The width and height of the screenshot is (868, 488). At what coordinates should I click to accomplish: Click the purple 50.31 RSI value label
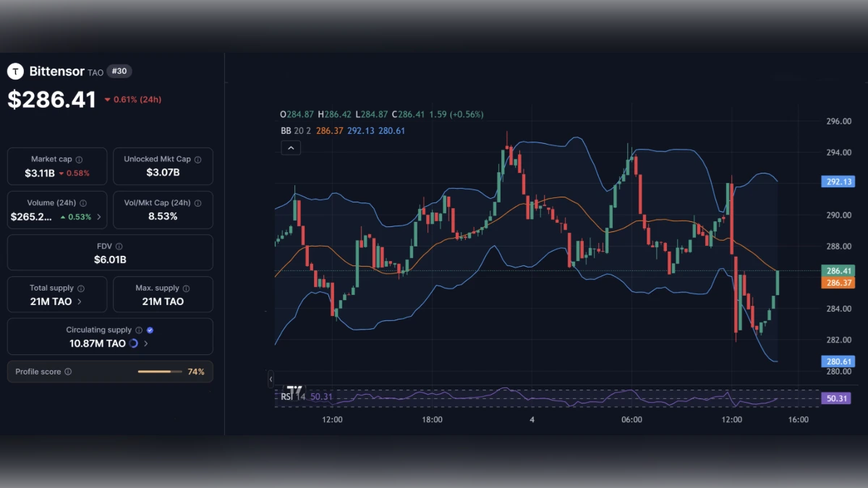(838, 398)
